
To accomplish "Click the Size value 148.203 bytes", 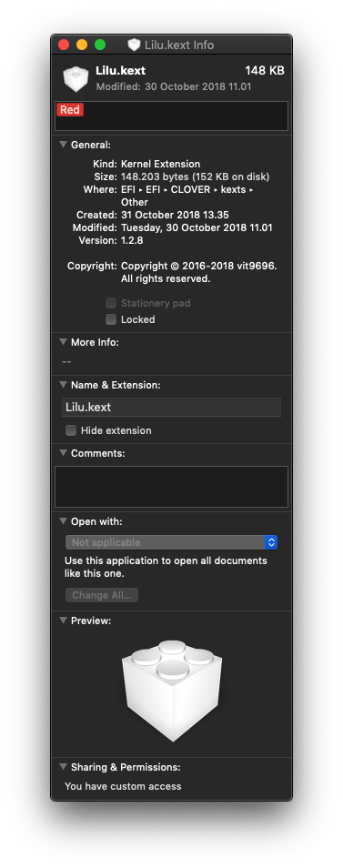I will (x=196, y=177).
